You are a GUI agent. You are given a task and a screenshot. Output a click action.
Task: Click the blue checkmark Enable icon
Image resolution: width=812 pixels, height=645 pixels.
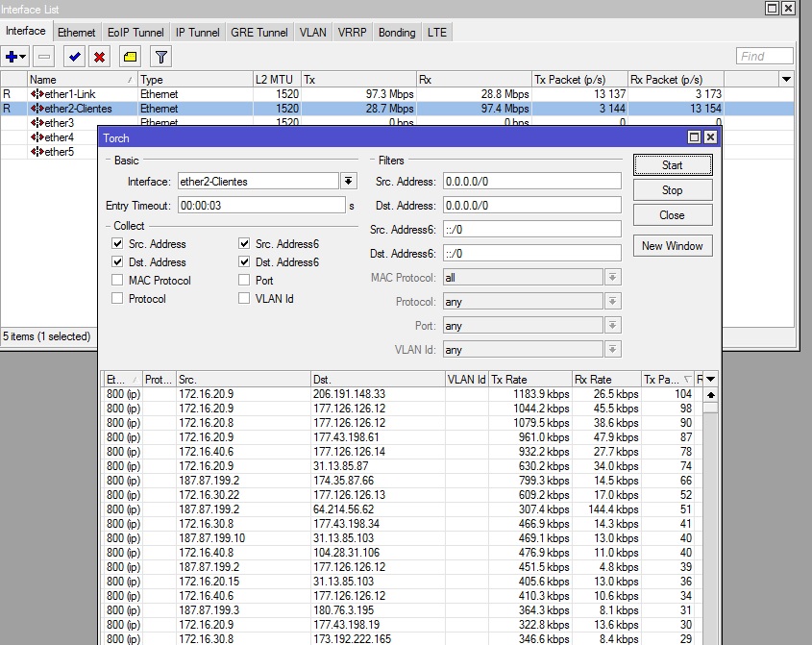[x=75, y=58]
